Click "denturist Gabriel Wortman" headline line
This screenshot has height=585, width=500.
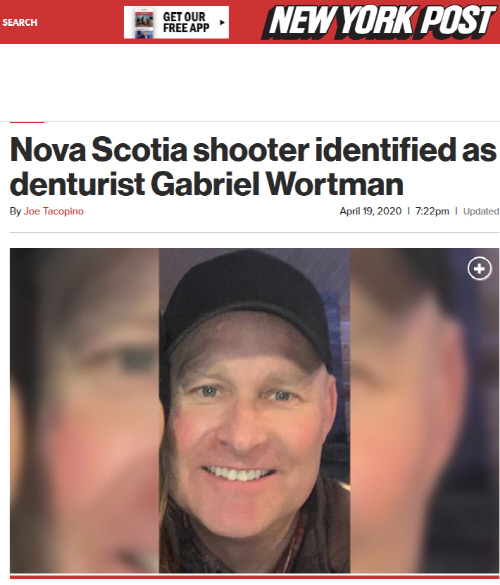[x=207, y=184]
